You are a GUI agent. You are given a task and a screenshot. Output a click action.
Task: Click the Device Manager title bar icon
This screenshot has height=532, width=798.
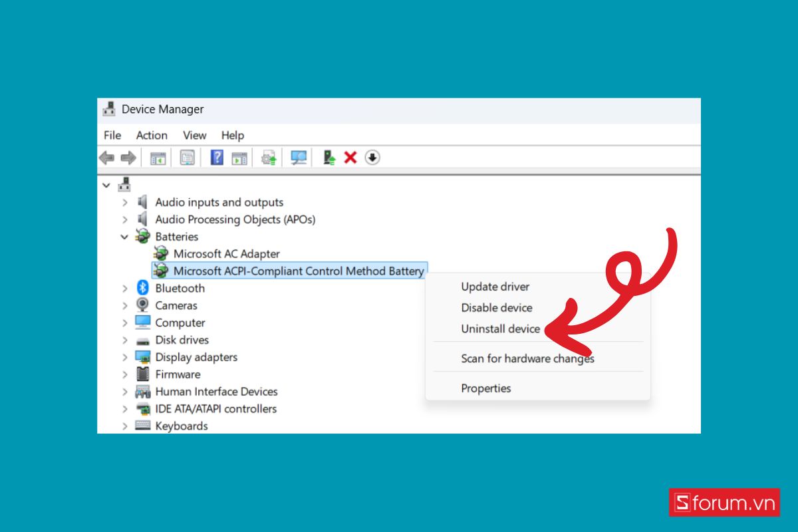(x=110, y=110)
